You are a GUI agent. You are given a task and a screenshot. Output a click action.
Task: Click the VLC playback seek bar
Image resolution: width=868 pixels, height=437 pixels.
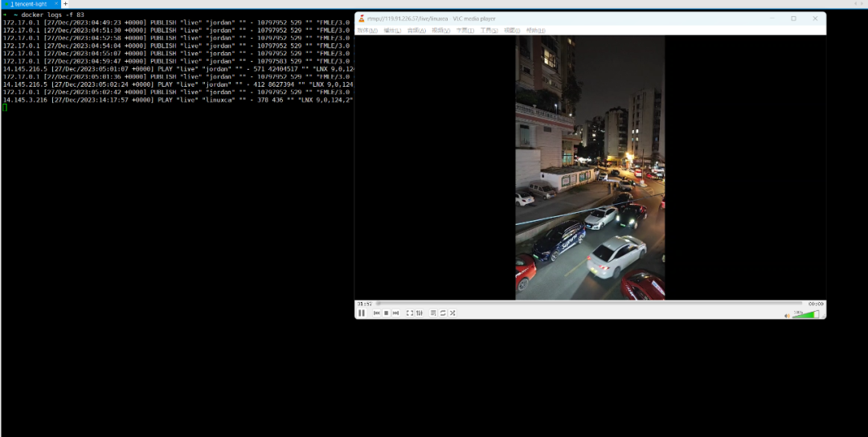click(588, 304)
